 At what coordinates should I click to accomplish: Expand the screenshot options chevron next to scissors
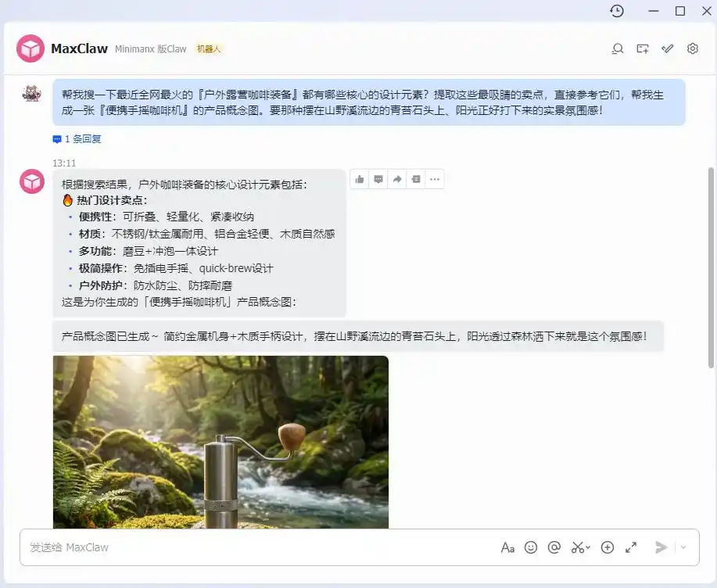(589, 547)
